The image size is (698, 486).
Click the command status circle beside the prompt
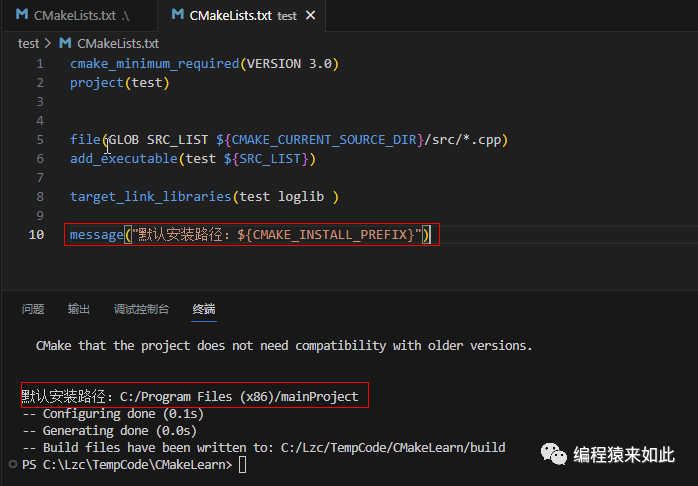[x=13, y=465]
